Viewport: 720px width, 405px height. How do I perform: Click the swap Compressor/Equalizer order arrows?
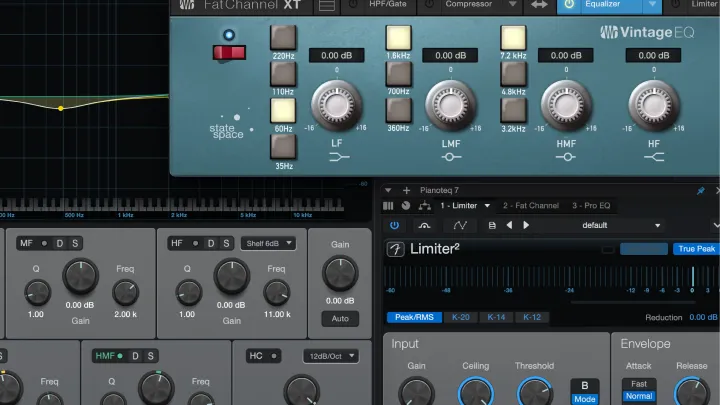tap(539, 5)
